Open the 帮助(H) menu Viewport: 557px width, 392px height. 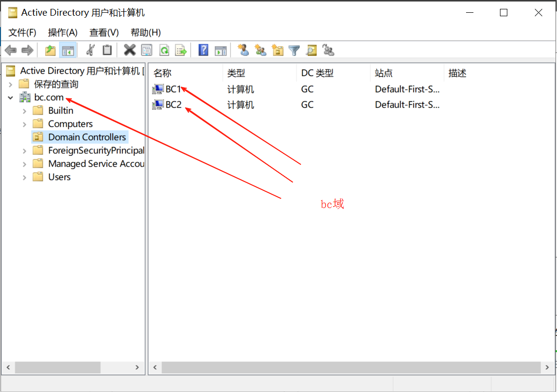coord(146,32)
